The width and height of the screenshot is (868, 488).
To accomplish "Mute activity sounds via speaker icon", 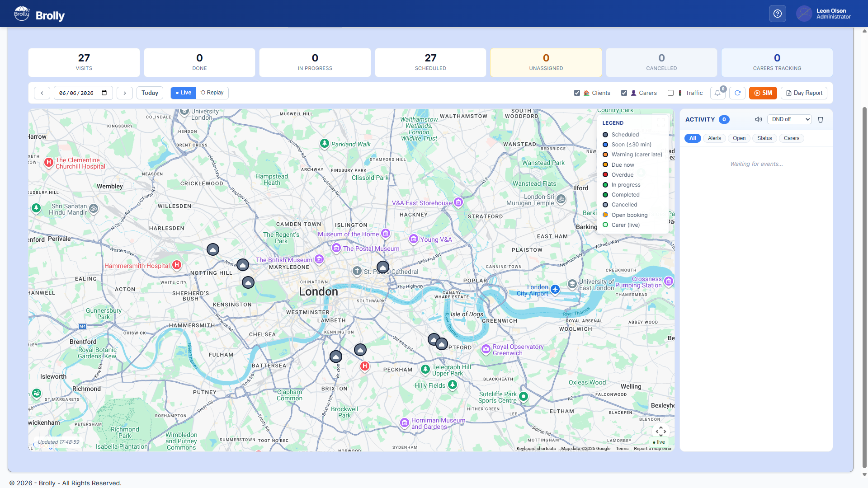I will tap(758, 119).
